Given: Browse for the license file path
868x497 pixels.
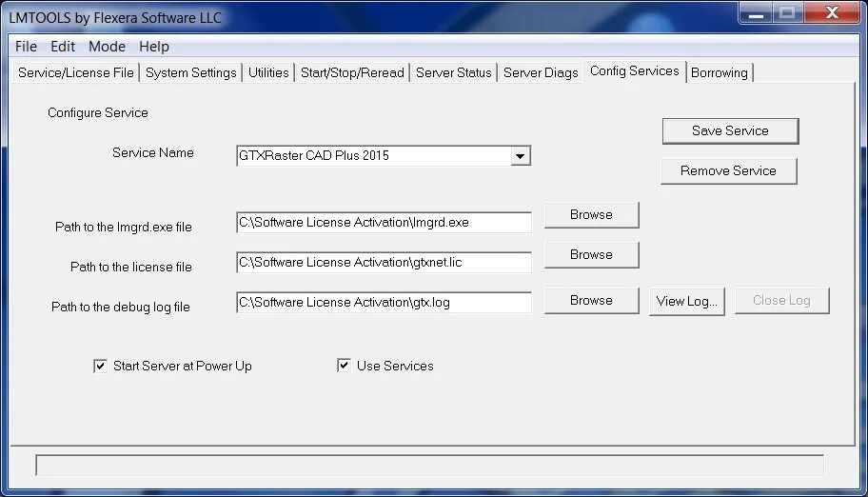Looking at the screenshot, I should coord(591,255).
